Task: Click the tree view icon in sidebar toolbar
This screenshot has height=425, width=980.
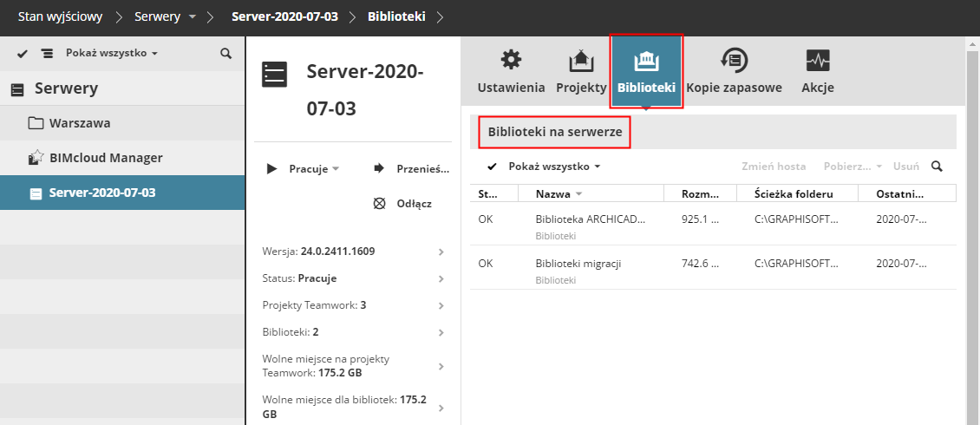Action: click(47, 53)
